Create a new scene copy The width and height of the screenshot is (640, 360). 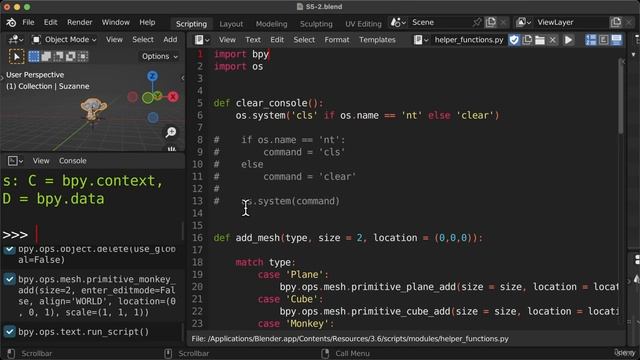[491, 22]
